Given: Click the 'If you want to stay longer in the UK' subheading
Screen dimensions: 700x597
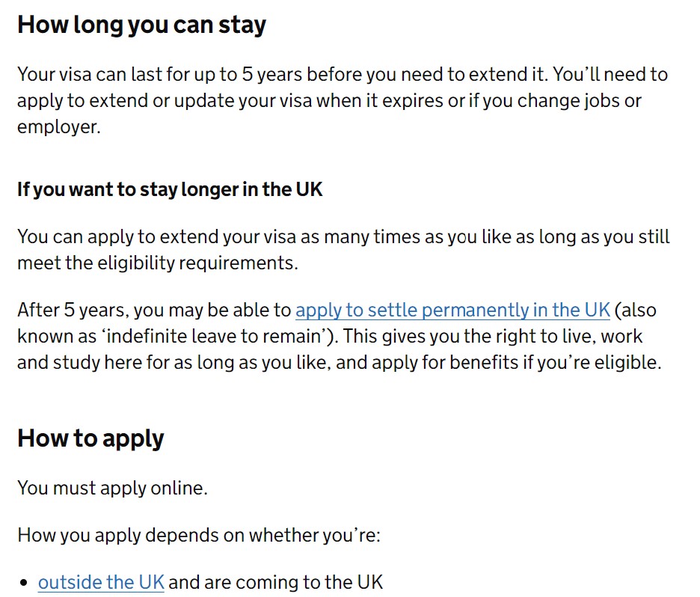Looking at the screenshot, I should coord(170,189).
